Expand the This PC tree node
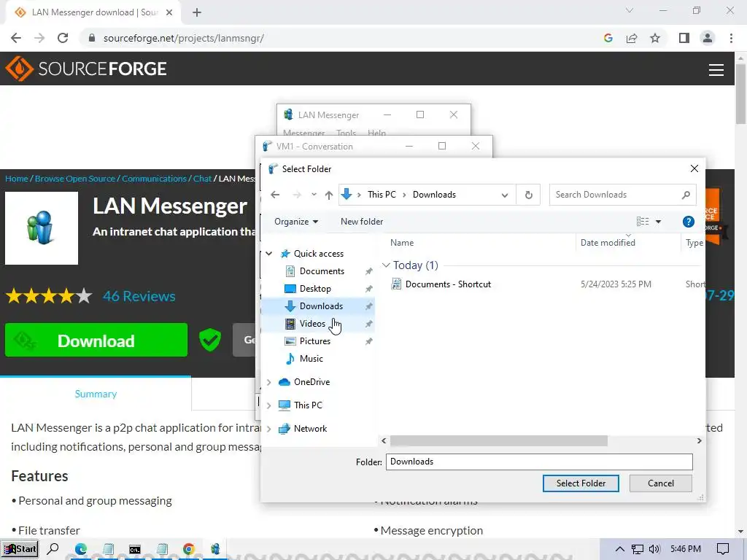The width and height of the screenshot is (747, 560). pos(269,405)
